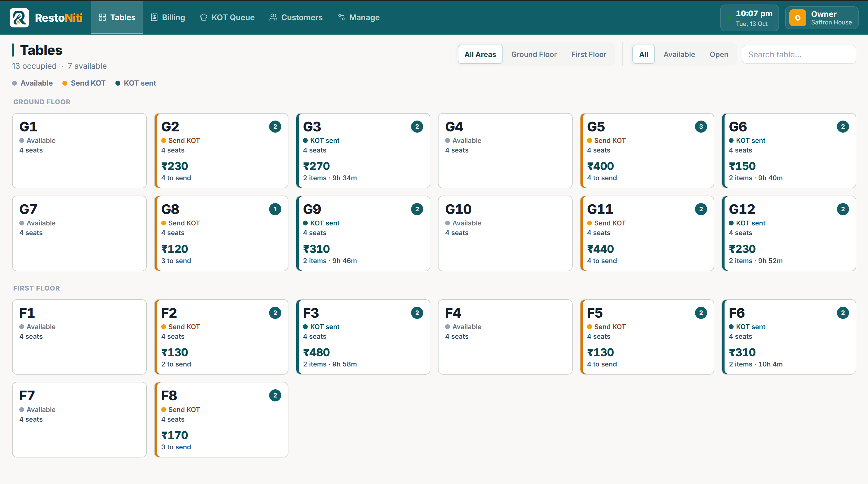Click guest count badge on table G12
This screenshot has height=484, width=868.
click(x=843, y=209)
